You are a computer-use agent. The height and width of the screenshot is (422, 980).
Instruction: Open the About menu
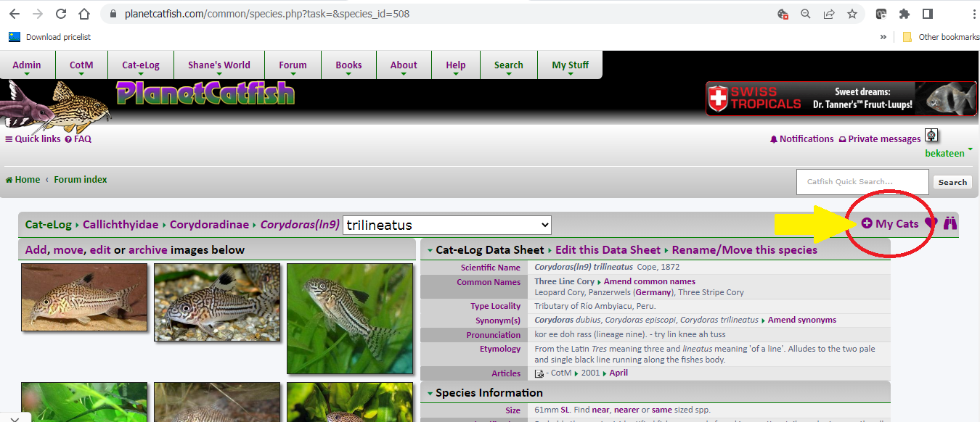(404, 65)
